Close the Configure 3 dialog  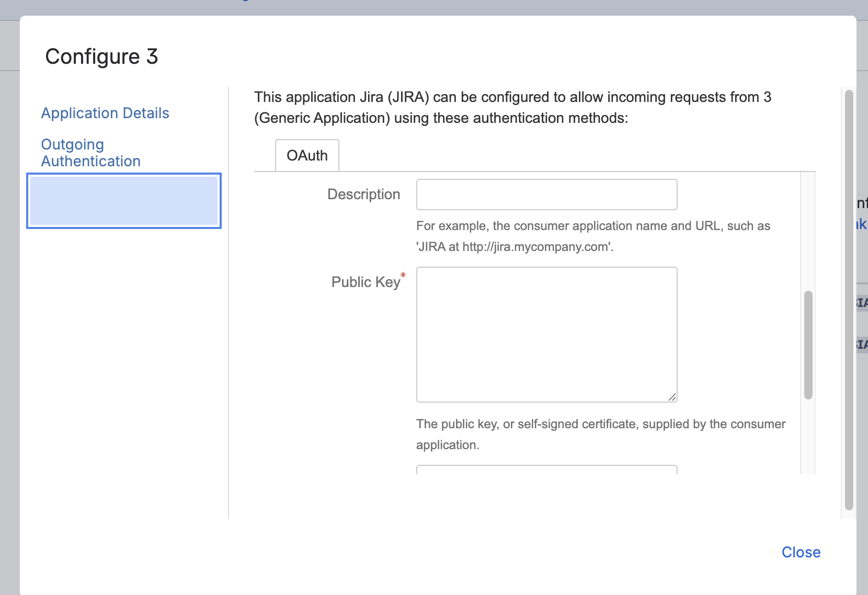coord(801,552)
